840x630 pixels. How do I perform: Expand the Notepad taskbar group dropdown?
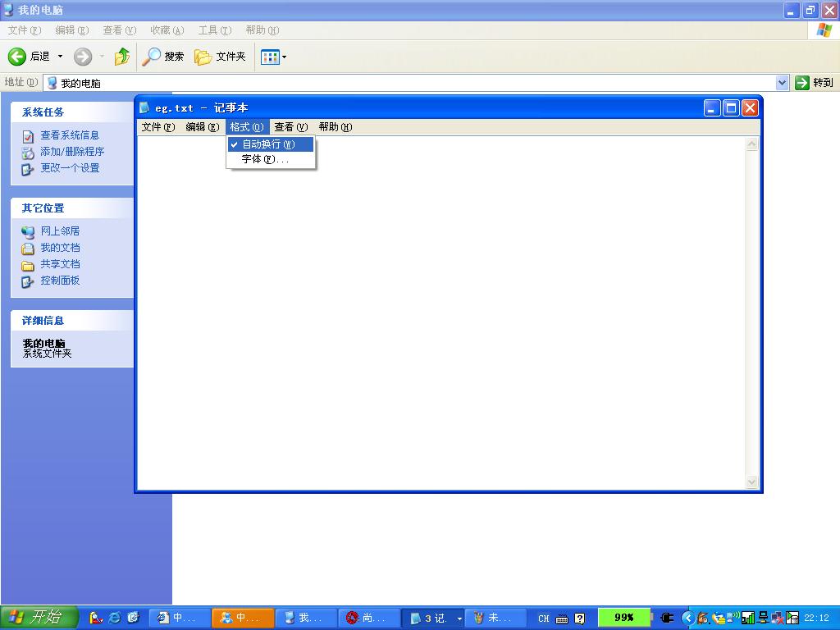459,618
